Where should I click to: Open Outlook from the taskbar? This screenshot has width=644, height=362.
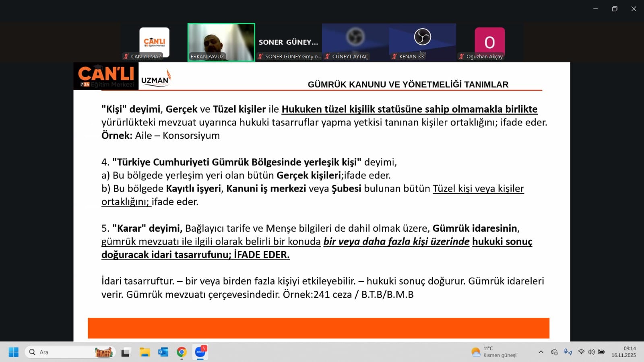163,352
